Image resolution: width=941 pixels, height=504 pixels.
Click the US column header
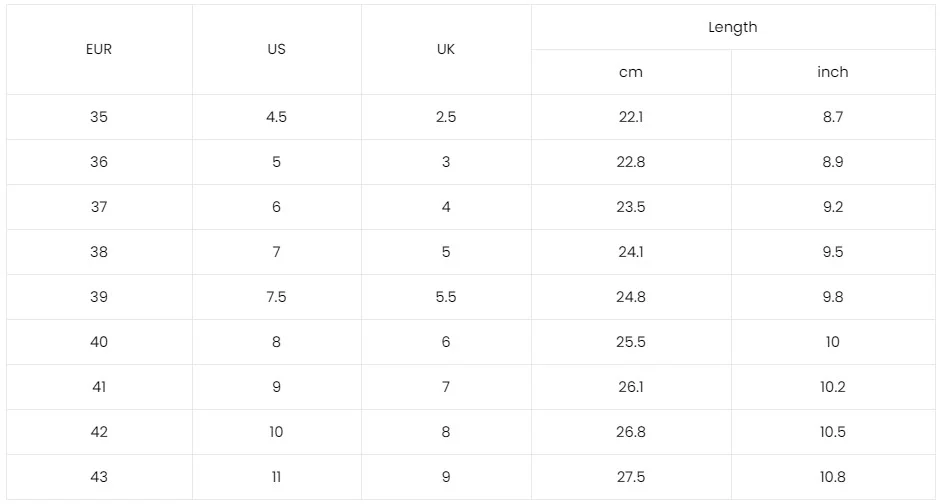point(276,49)
